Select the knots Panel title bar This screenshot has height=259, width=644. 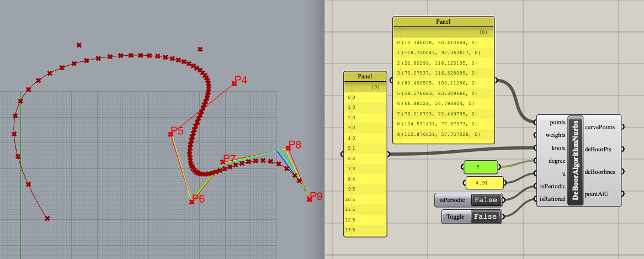click(x=365, y=76)
